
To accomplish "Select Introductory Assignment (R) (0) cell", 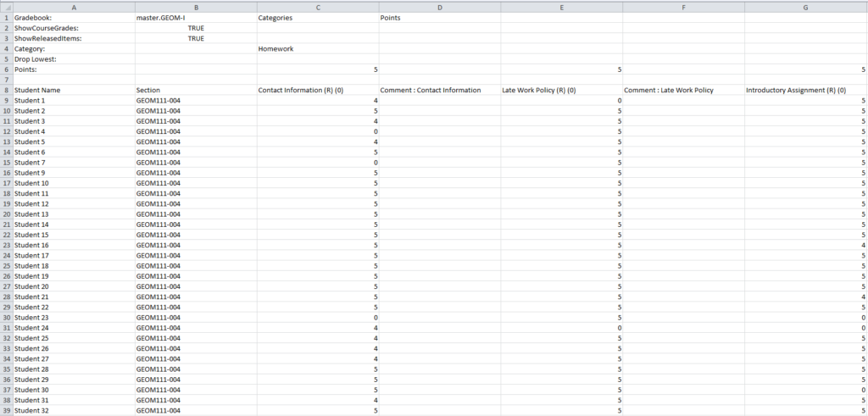I will pyautogui.click(x=795, y=90).
